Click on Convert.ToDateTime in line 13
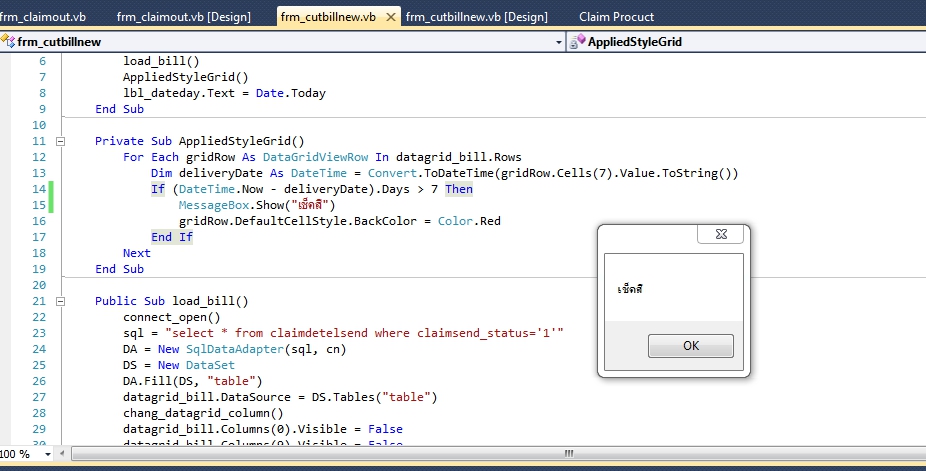This screenshot has width=926, height=471. point(431,173)
